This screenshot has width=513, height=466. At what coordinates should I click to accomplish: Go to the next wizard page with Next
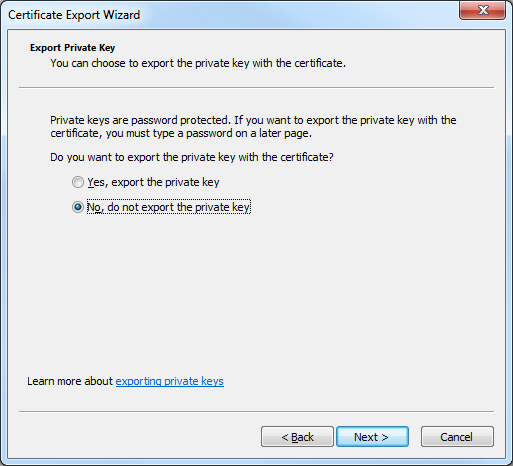click(372, 437)
